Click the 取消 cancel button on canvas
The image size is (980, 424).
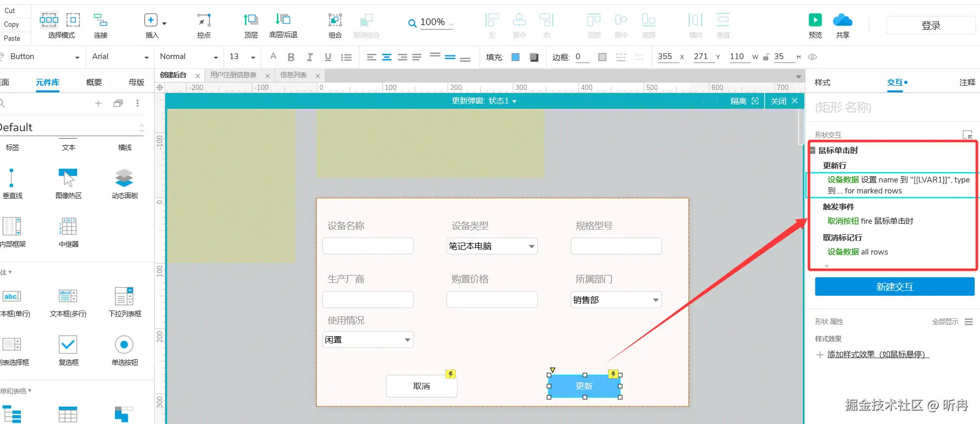click(x=421, y=386)
